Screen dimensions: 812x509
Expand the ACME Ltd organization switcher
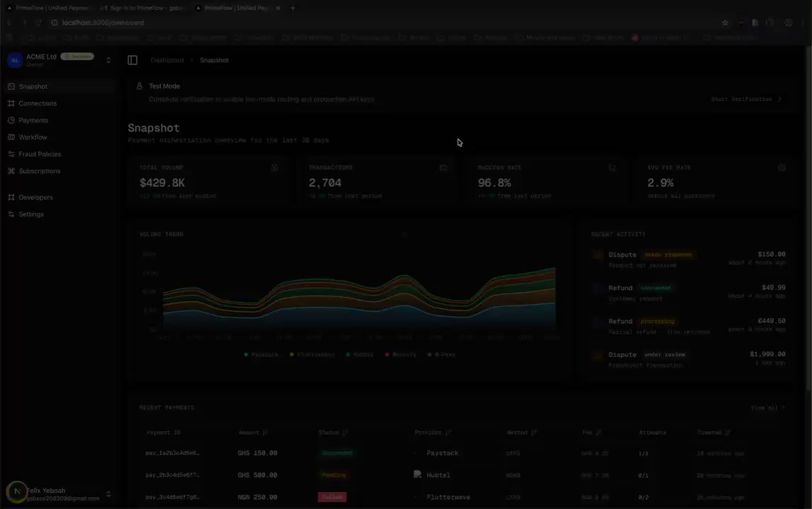pyautogui.click(x=108, y=60)
